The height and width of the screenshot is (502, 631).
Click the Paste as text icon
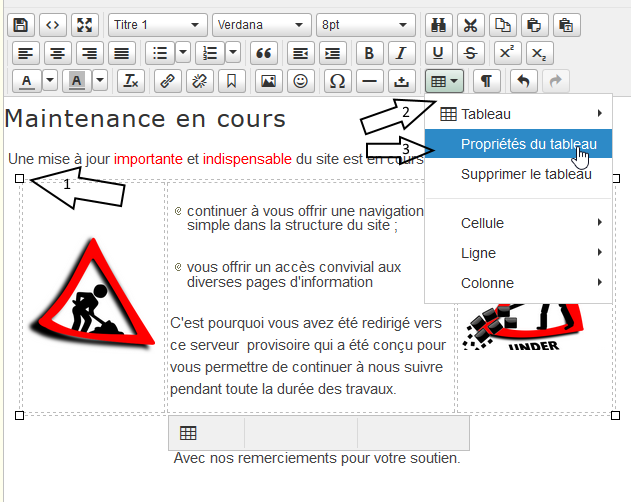pyautogui.click(x=566, y=25)
